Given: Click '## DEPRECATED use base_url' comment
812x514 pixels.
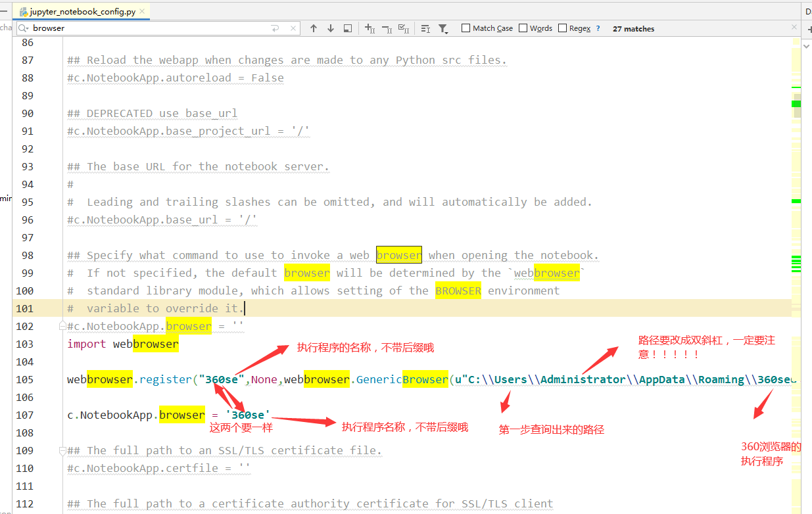Looking at the screenshot, I should (x=153, y=113).
